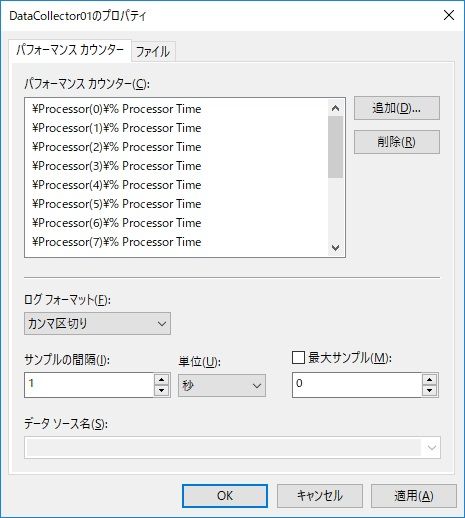Viewport: 465px width, 518px height.
Task: Enable the 最大サンプル checkbox
Action: (x=298, y=358)
